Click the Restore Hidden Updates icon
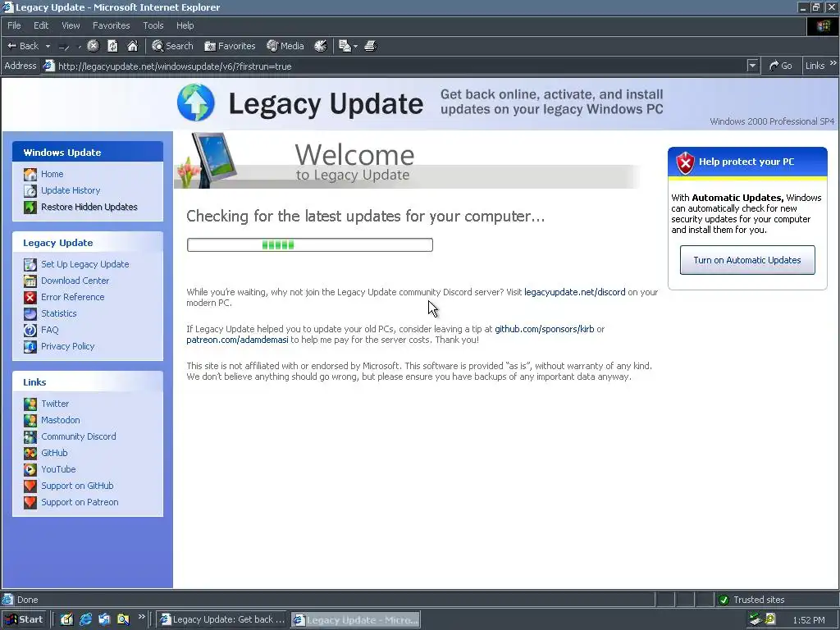 point(30,207)
